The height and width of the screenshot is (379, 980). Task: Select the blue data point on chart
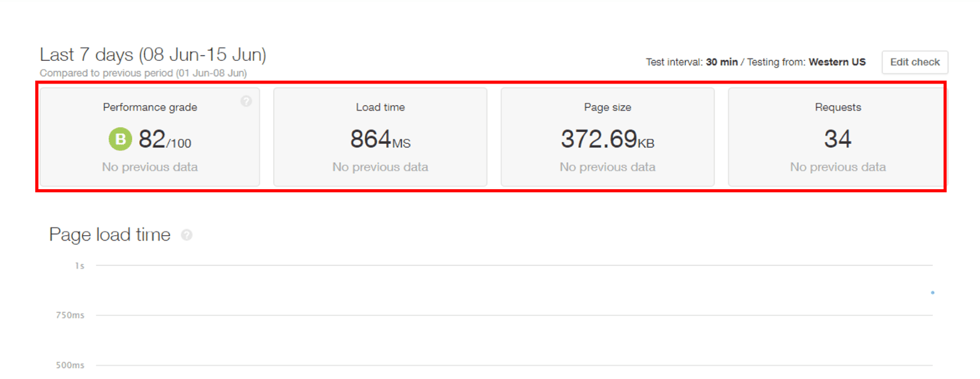[x=932, y=292]
